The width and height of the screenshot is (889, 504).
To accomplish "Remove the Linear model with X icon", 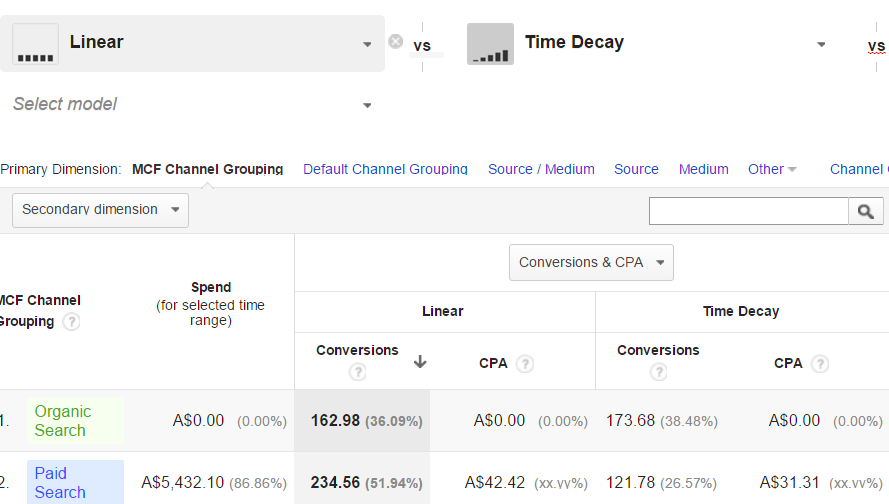I will (x=395, y=42).
